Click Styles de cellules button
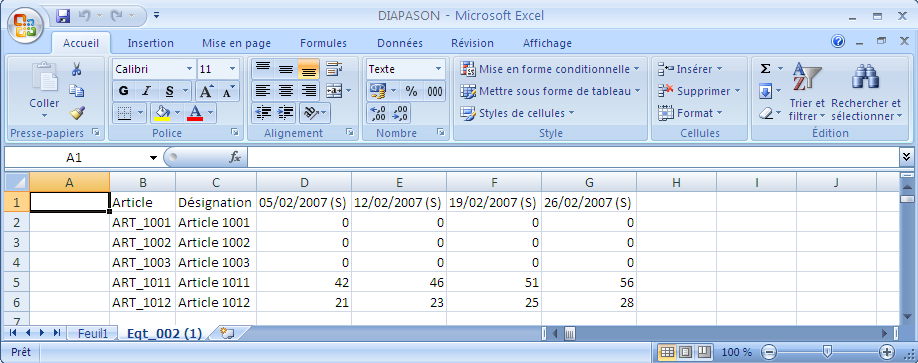The height and width of the screenshot is (363, 918). pyautogui.click(x=517, y=113)
